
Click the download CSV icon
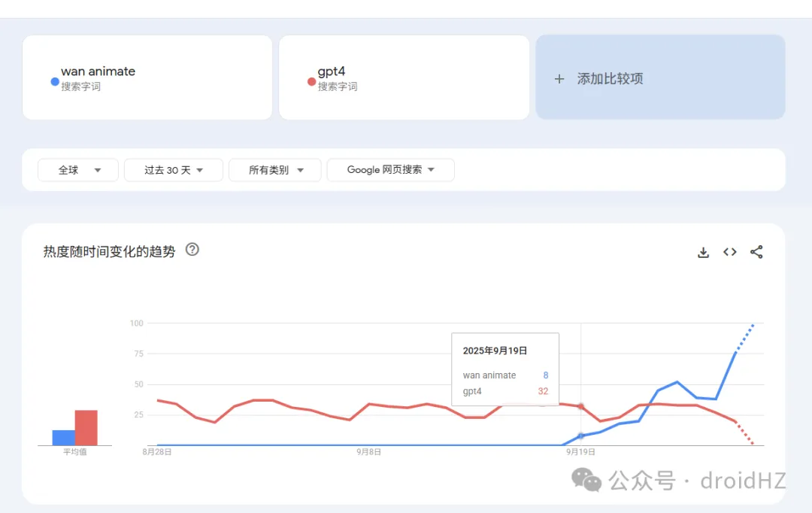click(x=703, y=252)
